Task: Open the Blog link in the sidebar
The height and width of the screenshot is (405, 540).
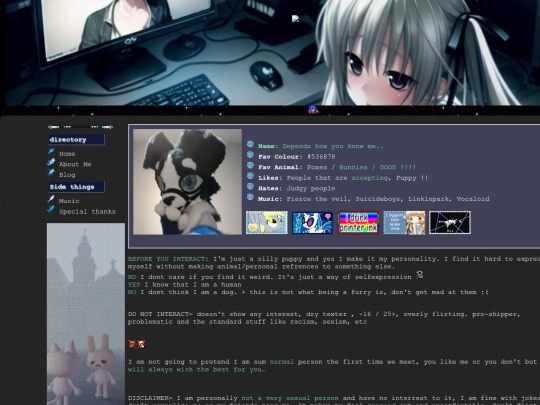Action: pyautogui.click(x=67, y=175)
